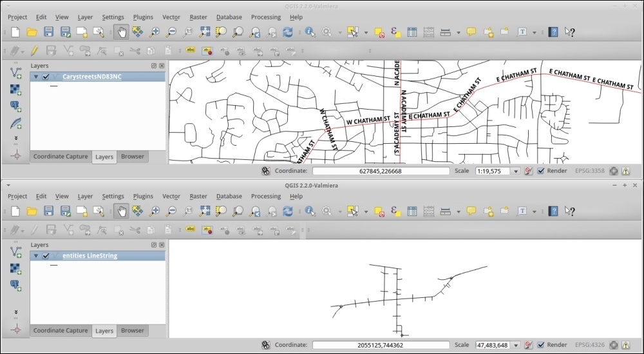The width and height of the screenshot is (644, 354).
Task: Click Zoom Full extent icon in top window
Action: [x=205, y=32]
